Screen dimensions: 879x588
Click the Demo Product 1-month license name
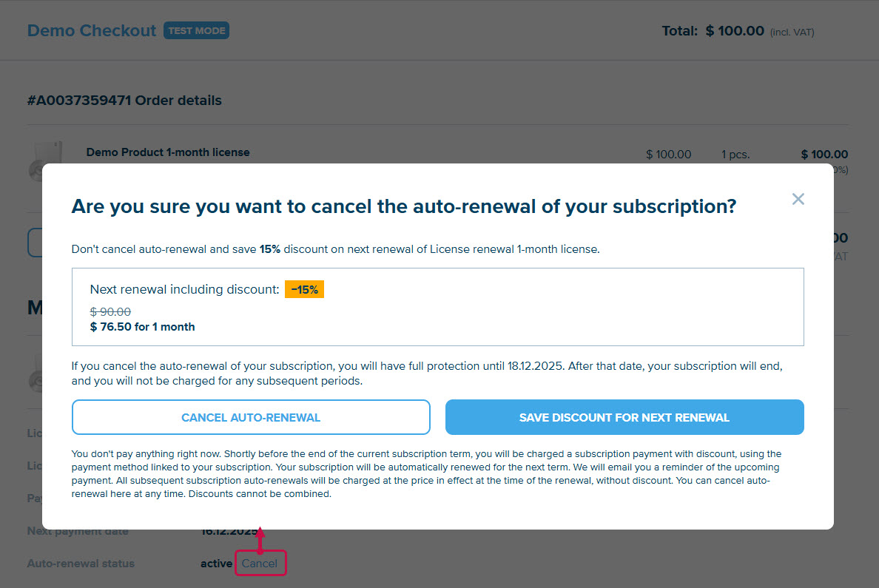click(x=168, y=152)
